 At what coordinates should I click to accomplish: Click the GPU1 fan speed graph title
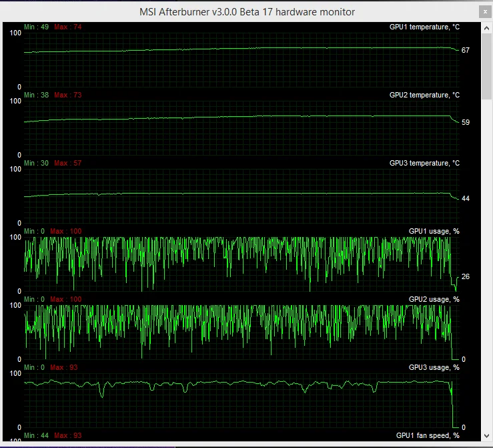(428, 435)
